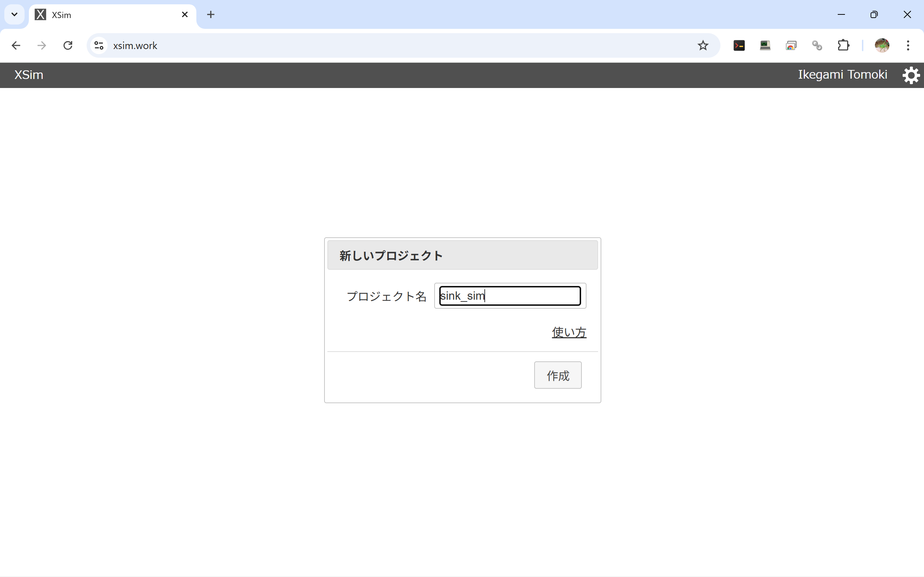Close the XSim tab

185,14
